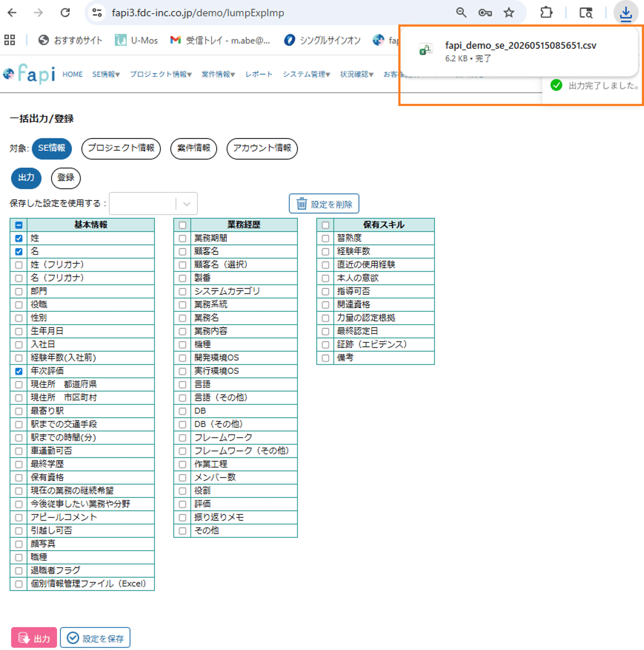Check the 部門 checkbox

[19, 292]
